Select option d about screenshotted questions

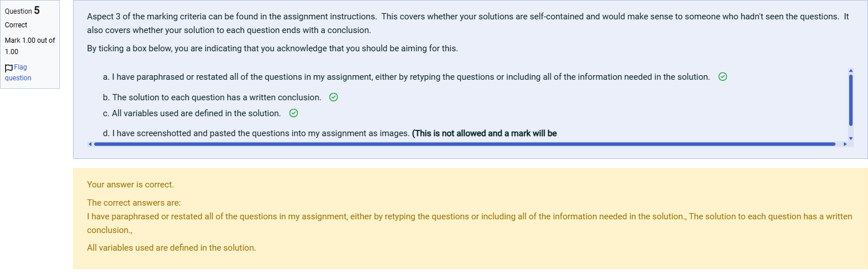point(330,133)
